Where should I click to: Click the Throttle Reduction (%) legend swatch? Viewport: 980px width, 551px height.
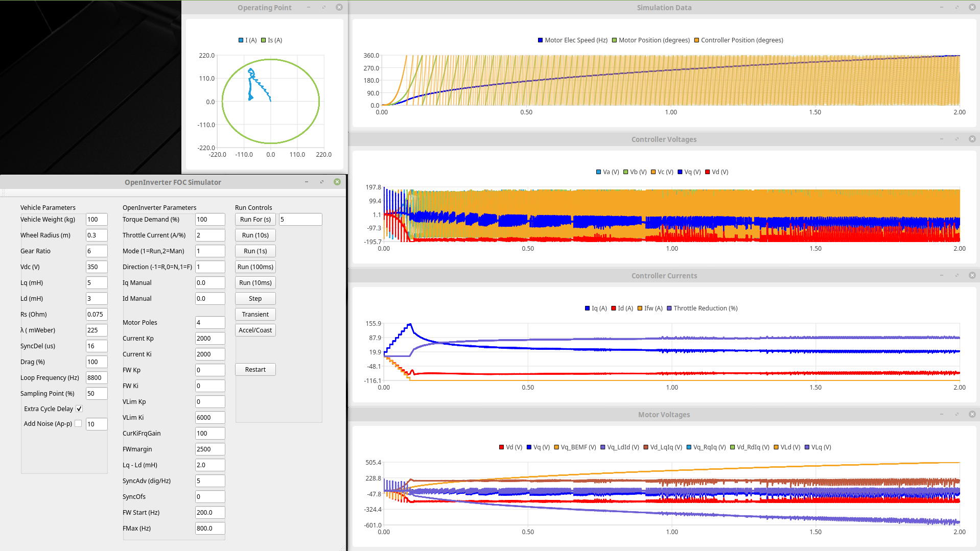point(669,308)
